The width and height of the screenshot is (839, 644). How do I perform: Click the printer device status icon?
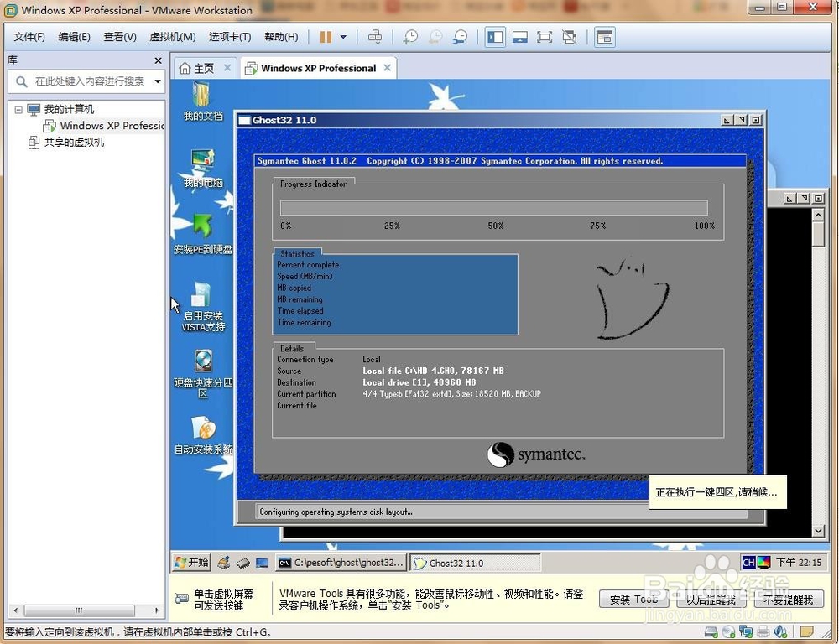pos(763,632)
